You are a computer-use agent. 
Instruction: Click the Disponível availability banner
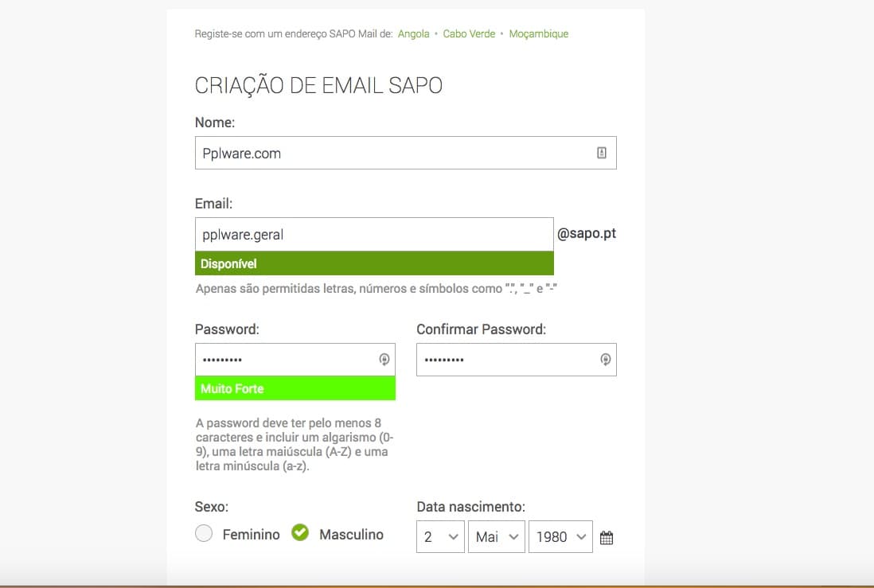click(374, 263)
